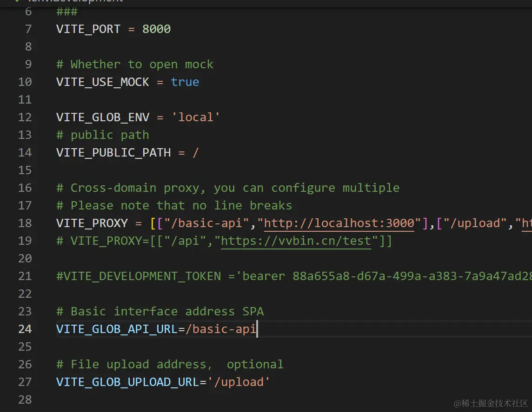Image resolution: width=532 pixels, height=412 pixels.
Task: Click the comment '# Whether to open mock'
Action: [x=135, y=65]
